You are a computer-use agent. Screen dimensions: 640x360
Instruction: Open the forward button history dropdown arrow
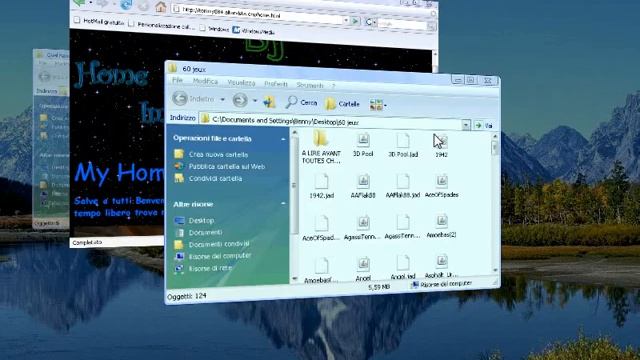coord(255,100)
